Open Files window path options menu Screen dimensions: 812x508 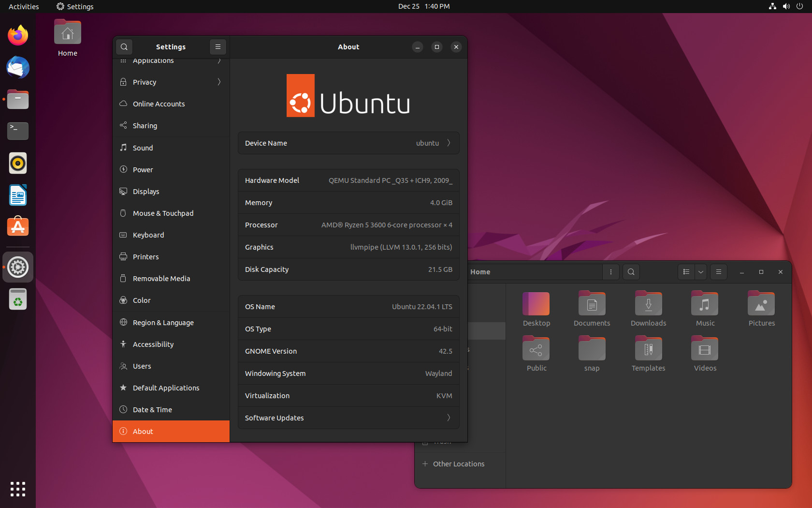tap(611, 272)
